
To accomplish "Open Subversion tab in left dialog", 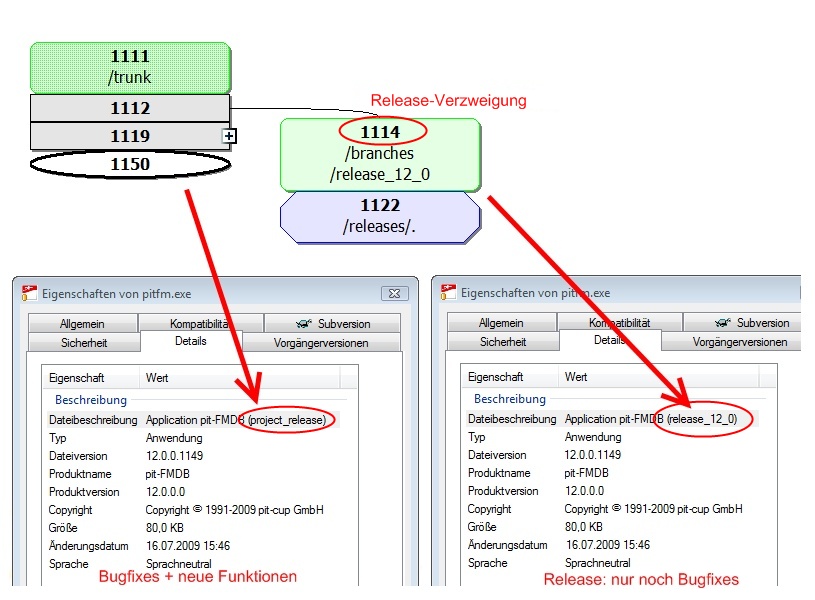I will click(x=333, y=323).
